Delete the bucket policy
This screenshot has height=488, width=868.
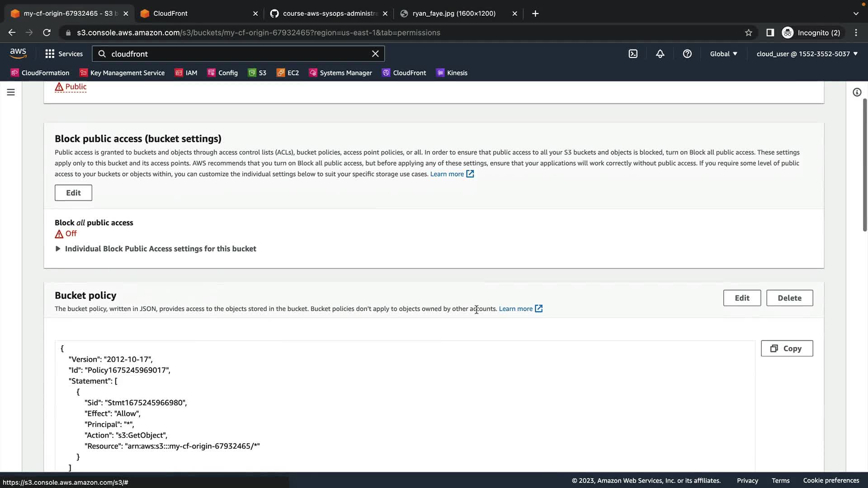tap(789, 298)
